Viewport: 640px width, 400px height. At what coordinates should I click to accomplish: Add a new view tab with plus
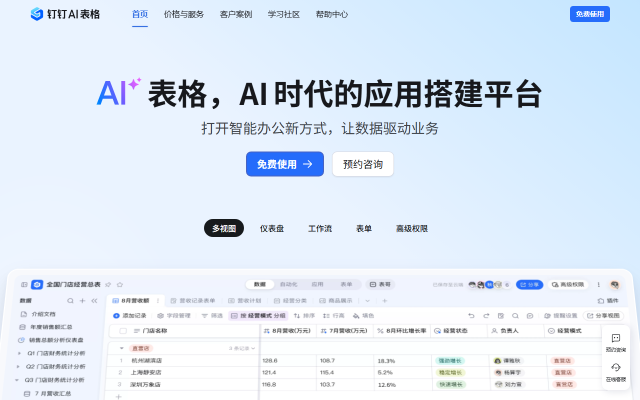click(384, 301)
